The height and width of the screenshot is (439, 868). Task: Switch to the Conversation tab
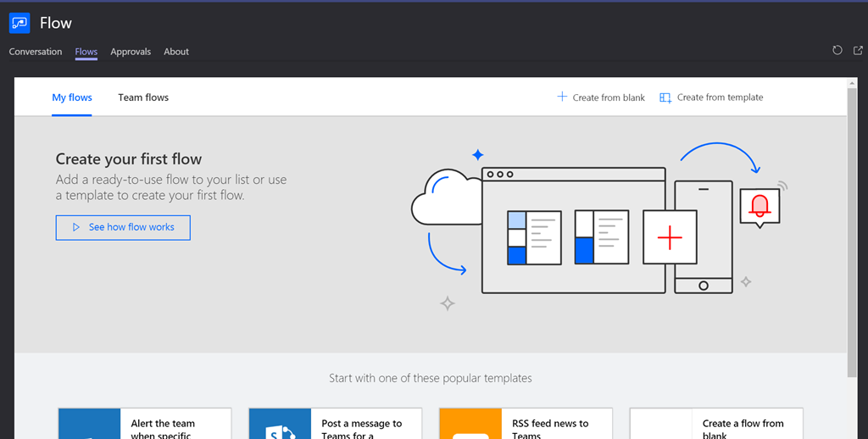[x=36, y=52]
